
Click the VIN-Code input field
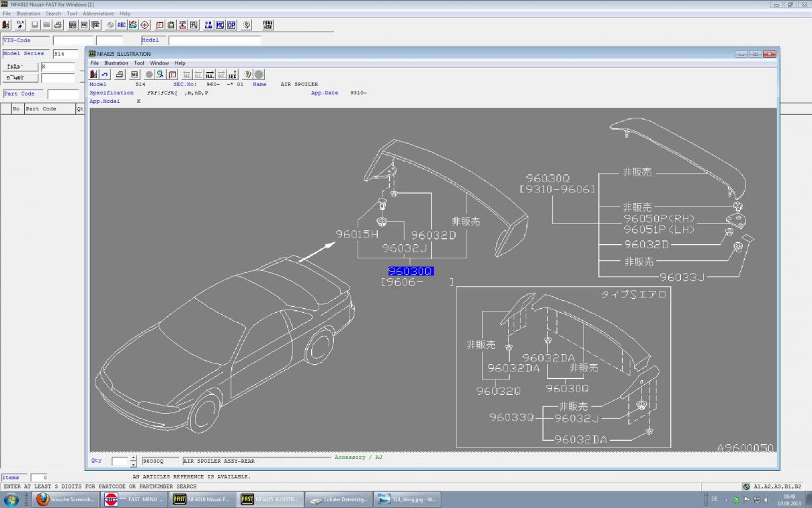coord(74,40)
